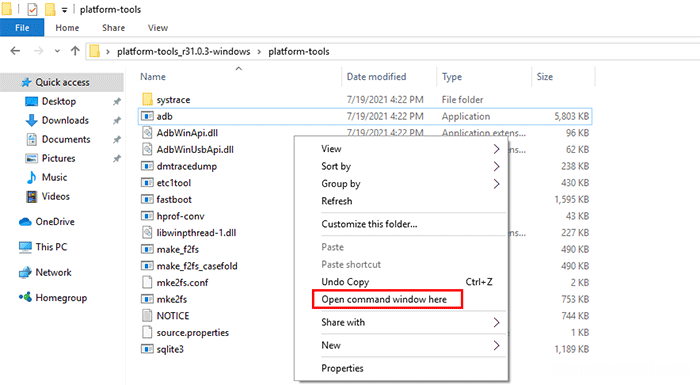700x385 pixels.
Task: Choose Undo Copy from context menu
Action: pos(345,282)
